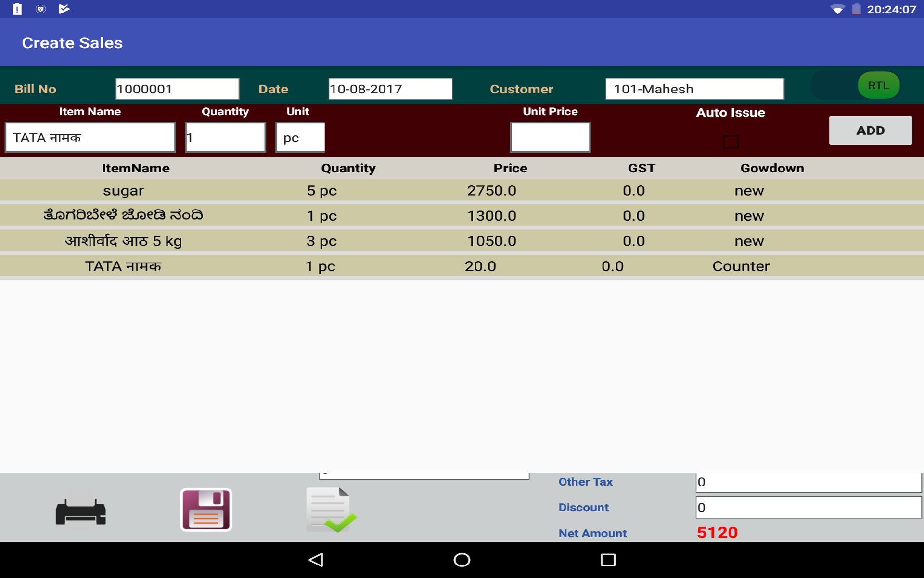Tap the Android back navigation button
Viewport: 924px width, 578px height.
coord(316,560)
